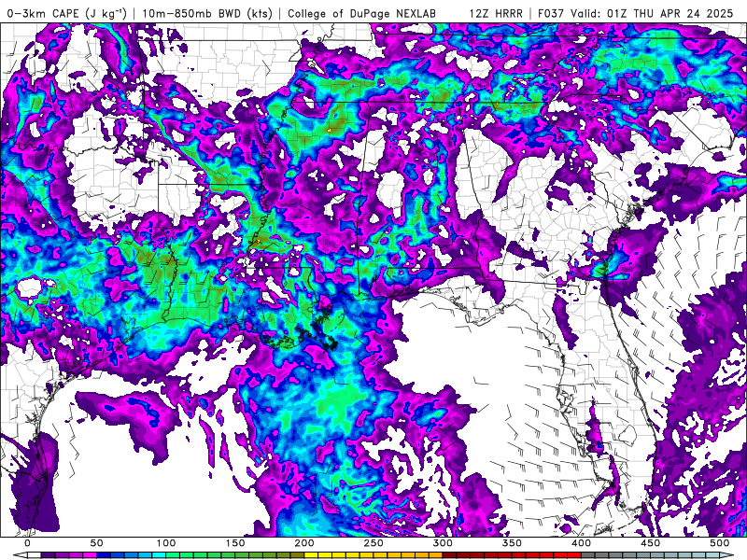Image resolution: width=747 pixels, height=560 pixels.
Task: Click the '450' tick label on the color scale
Action: coord(650,543)
